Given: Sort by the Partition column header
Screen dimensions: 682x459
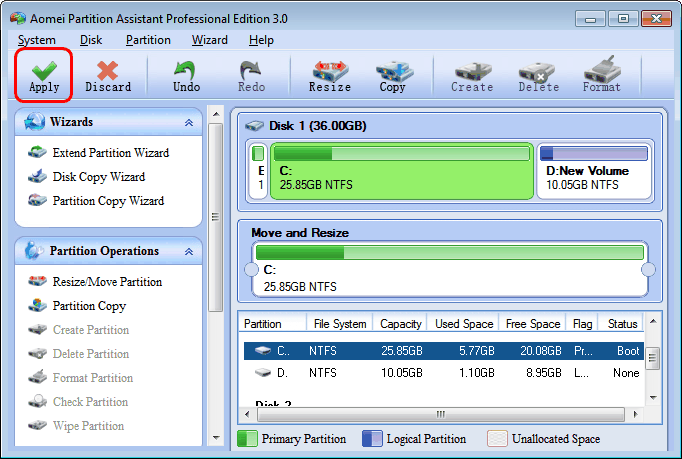Looking at the screenshot, I should point(273,324).
